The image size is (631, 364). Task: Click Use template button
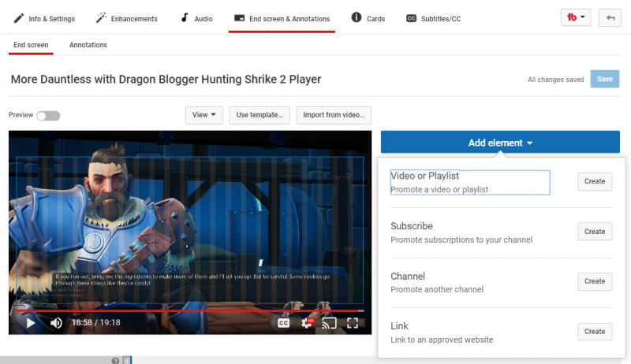[x=259, y=115]
